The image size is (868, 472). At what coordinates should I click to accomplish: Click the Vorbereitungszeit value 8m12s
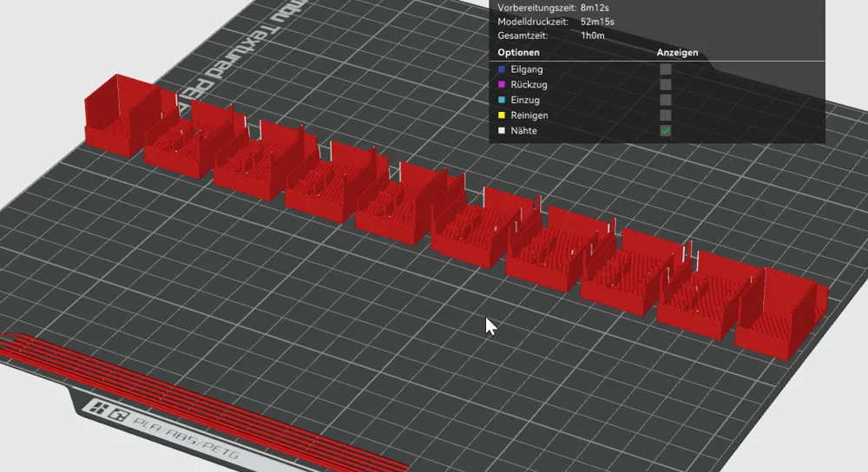(x=595, y=8)
